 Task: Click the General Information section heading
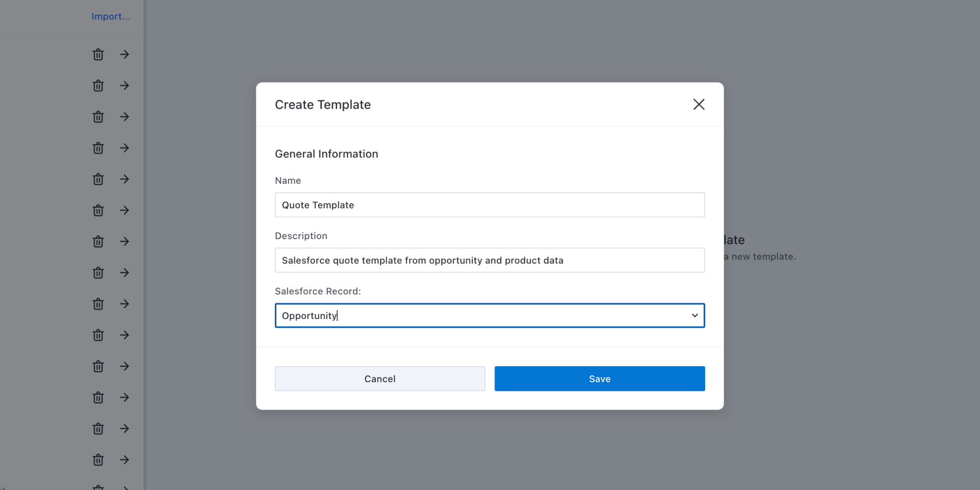pos(326,153)
